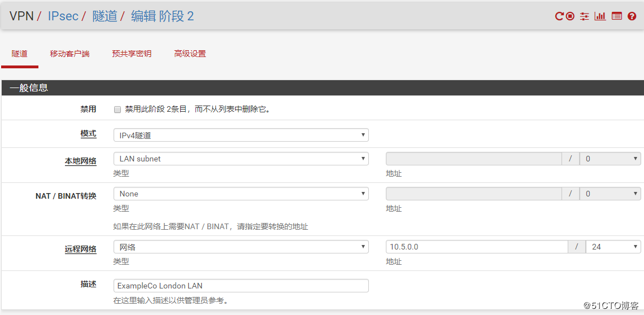Switch to the 移动客户端 tab

pos(69,54)
